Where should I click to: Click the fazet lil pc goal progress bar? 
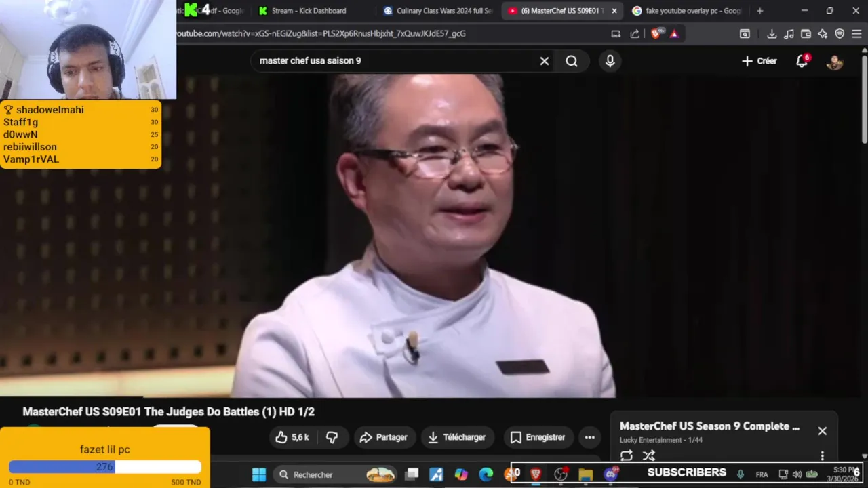pyautogui.click(x=105, y=466)
